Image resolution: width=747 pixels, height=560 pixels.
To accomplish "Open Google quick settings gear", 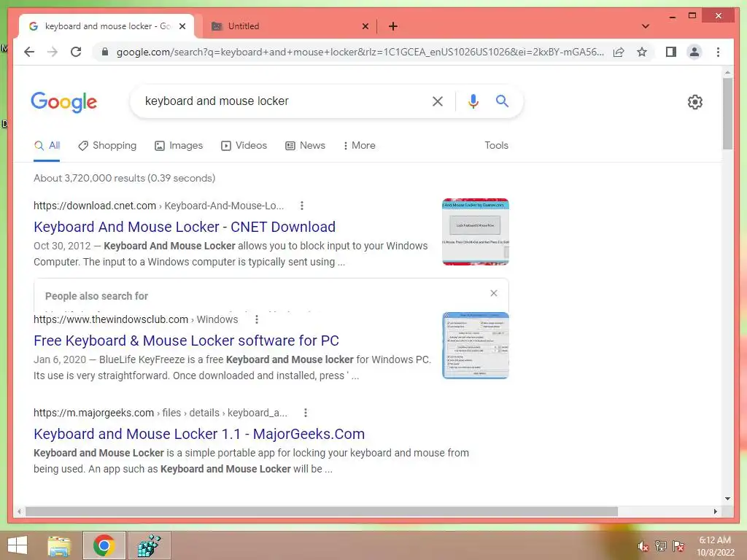I will coord(695,102).
